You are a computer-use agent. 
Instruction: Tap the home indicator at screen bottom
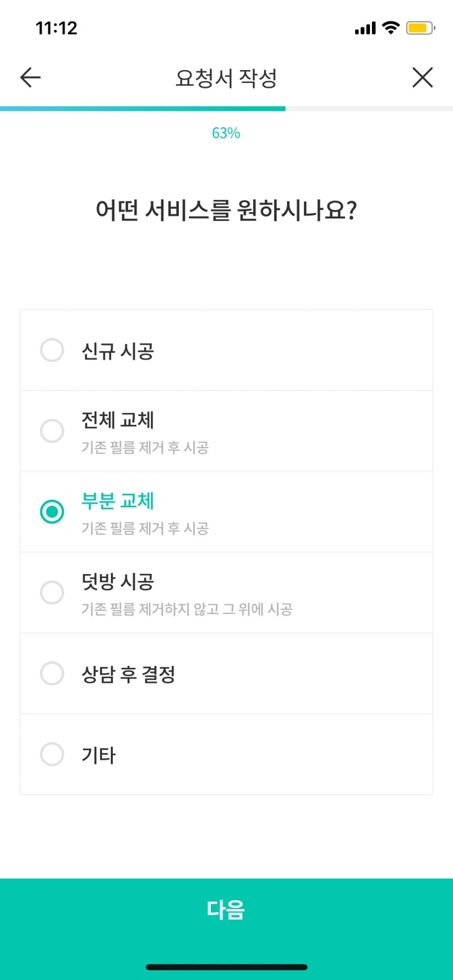tap(227, 966)
